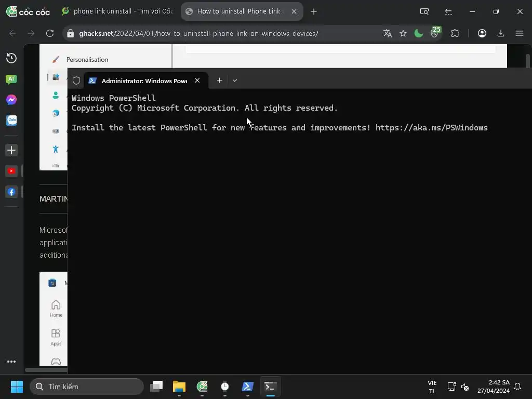
Task: Open the extensions puzzle icon
Action: coord(455,33)
